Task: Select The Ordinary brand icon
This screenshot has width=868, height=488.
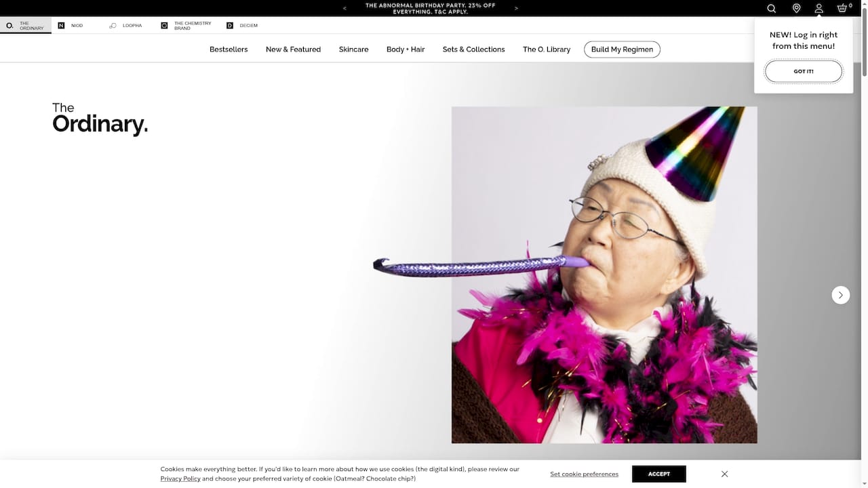Action: click(9, 25)
